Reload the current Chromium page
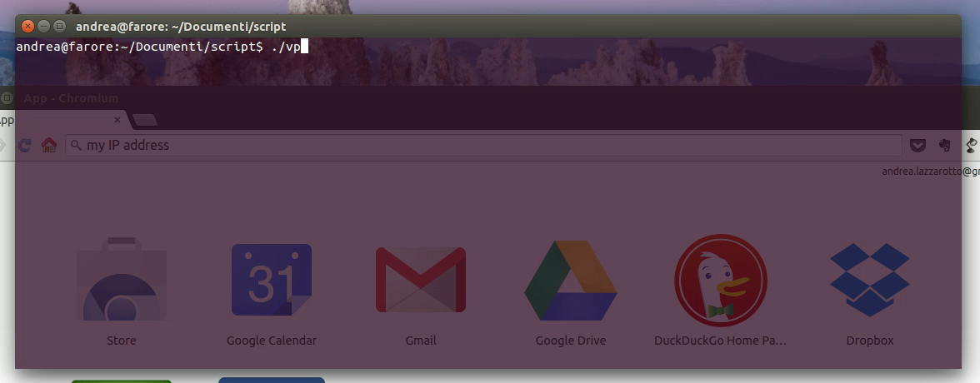The width and height of the screenshot is (980, 383). 25,146
